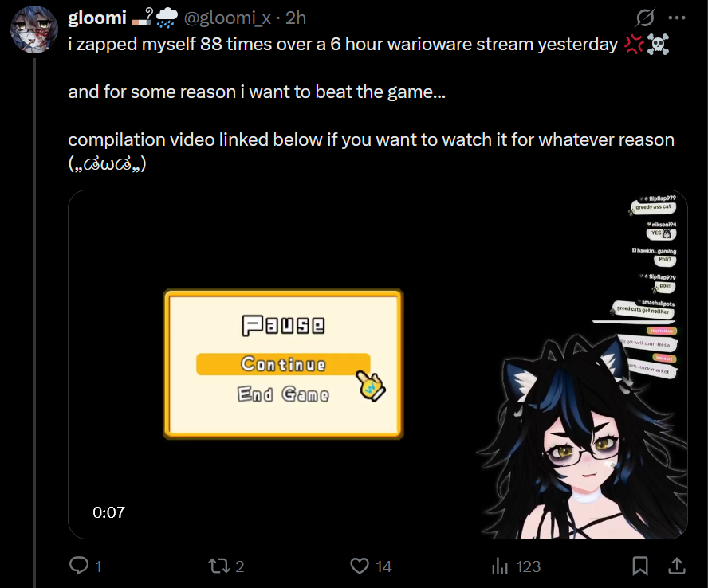
Task: Click Continue in the Pause menu
Action: coord(283,364)
